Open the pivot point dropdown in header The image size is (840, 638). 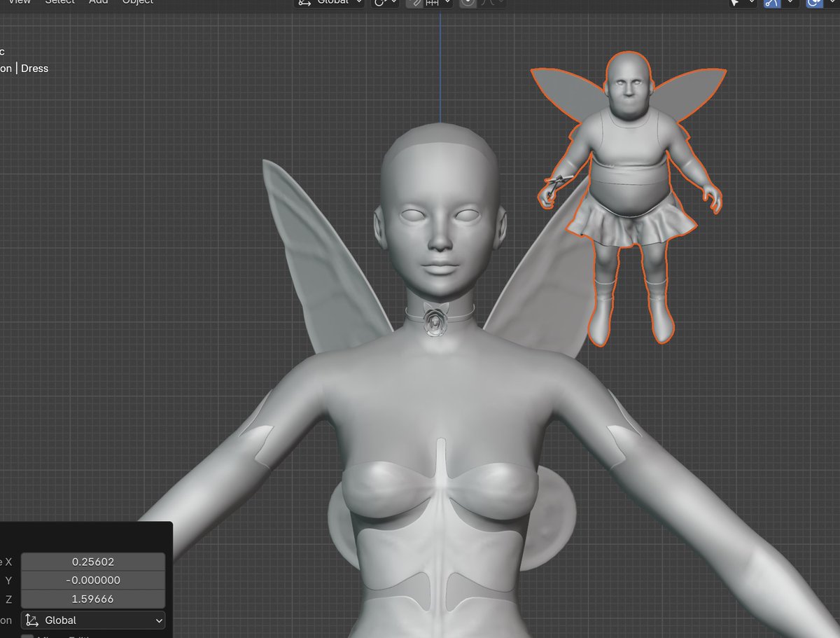click(x=385, y=3)
